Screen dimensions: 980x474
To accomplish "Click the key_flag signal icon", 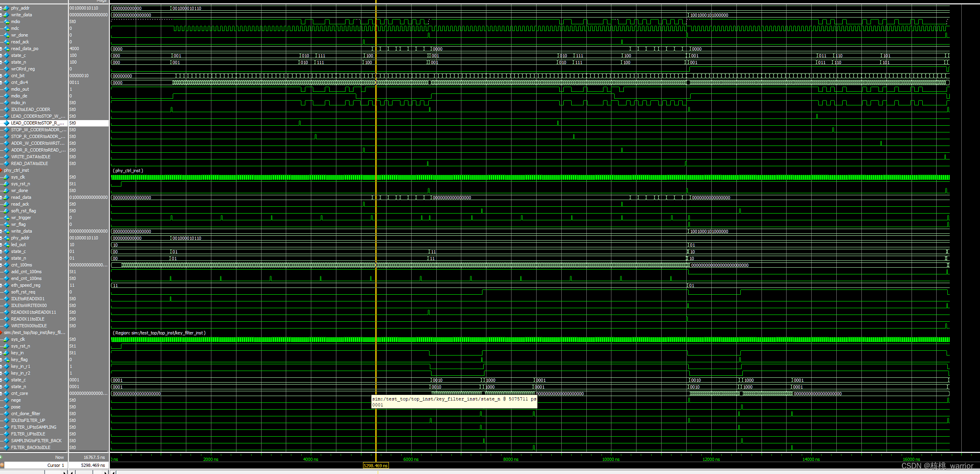I will [x=7, y=359].
